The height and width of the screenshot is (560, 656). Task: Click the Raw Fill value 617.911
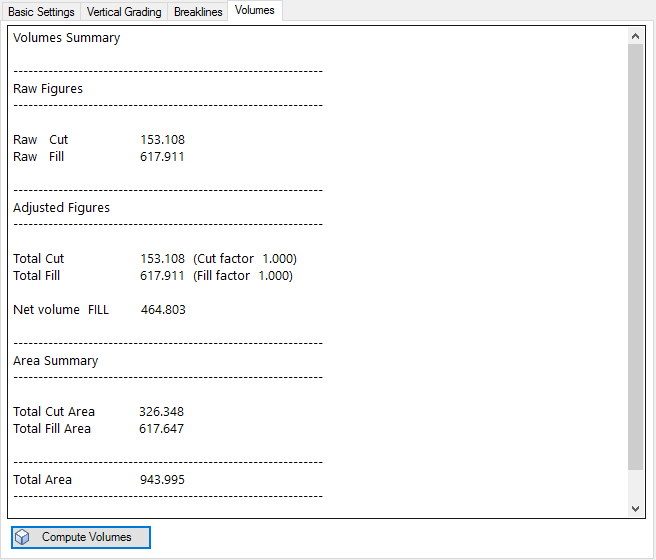click(162, 157)
